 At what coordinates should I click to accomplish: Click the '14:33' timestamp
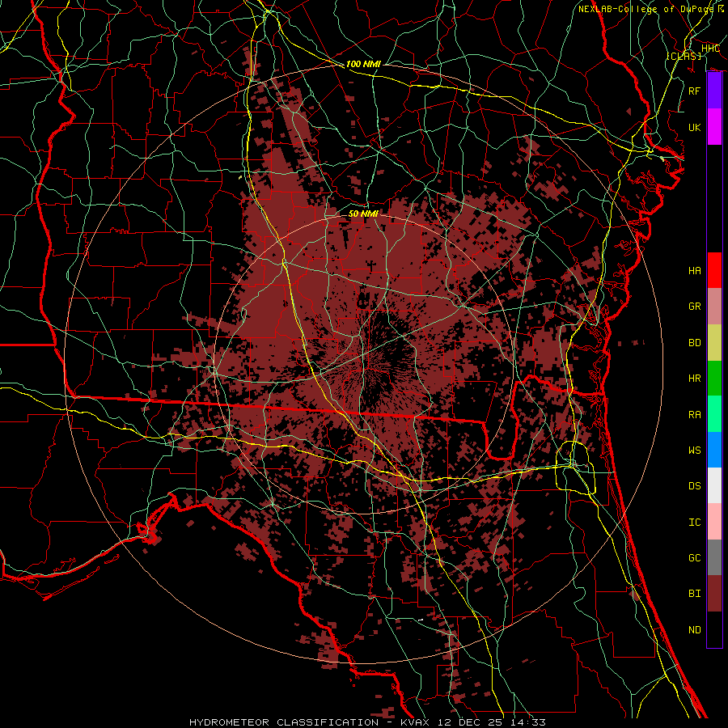[x=527, y=722]
